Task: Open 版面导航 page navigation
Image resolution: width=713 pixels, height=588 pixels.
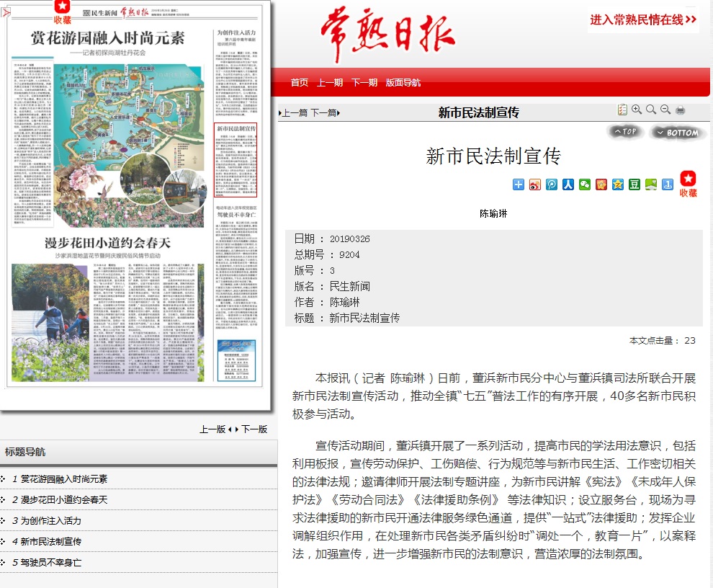Action: click(x=403, y=82)
